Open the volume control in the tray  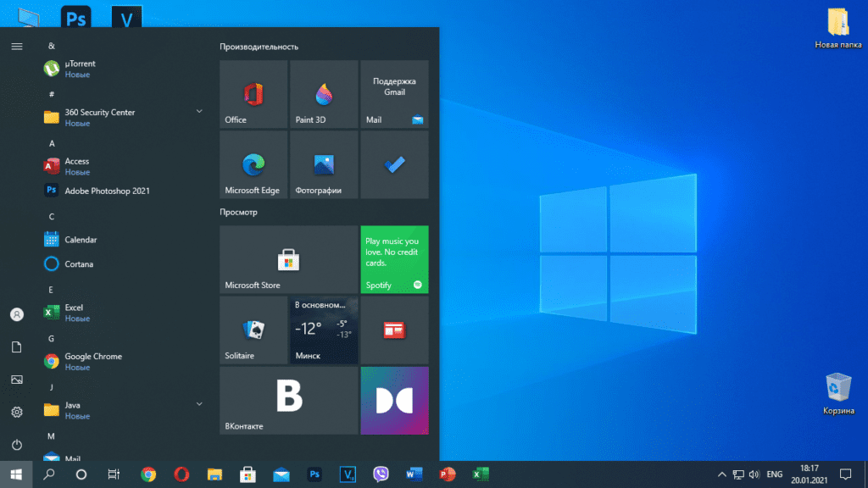(754, 474)
